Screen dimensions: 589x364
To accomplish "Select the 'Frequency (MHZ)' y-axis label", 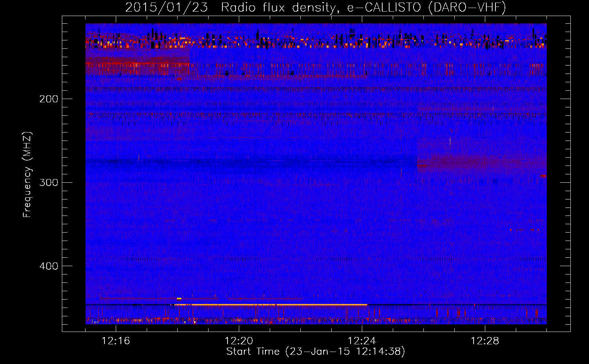I will coord(27,175).
